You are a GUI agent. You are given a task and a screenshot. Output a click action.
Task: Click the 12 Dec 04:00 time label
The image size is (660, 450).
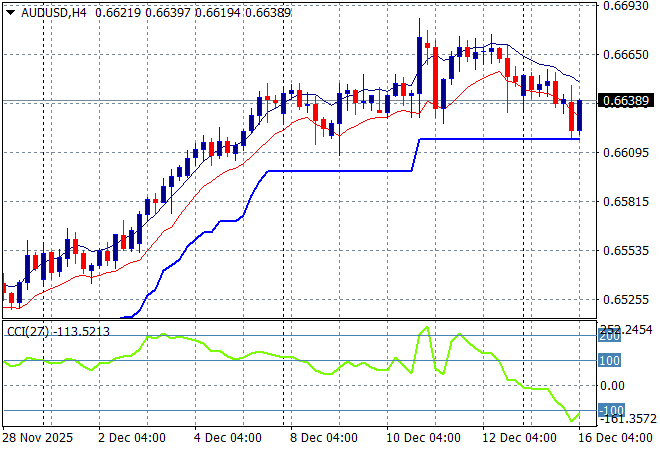(x=519, y=438)
